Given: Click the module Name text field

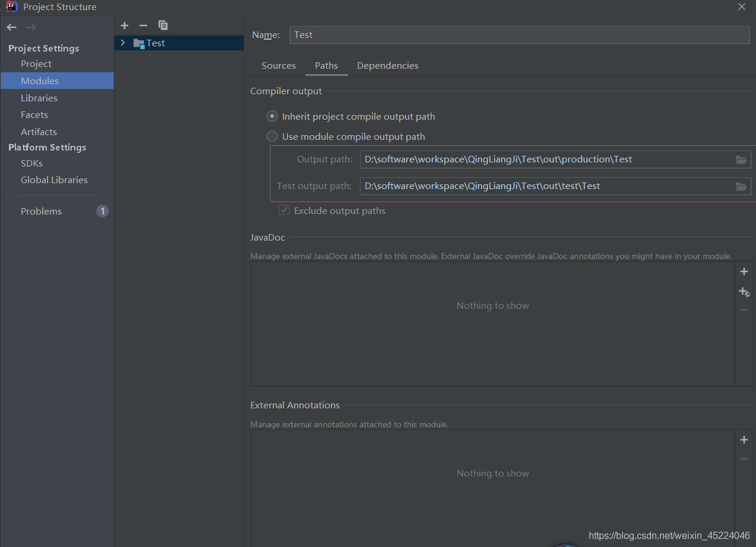Looking at the screenshot, I should tap(519, 35).
